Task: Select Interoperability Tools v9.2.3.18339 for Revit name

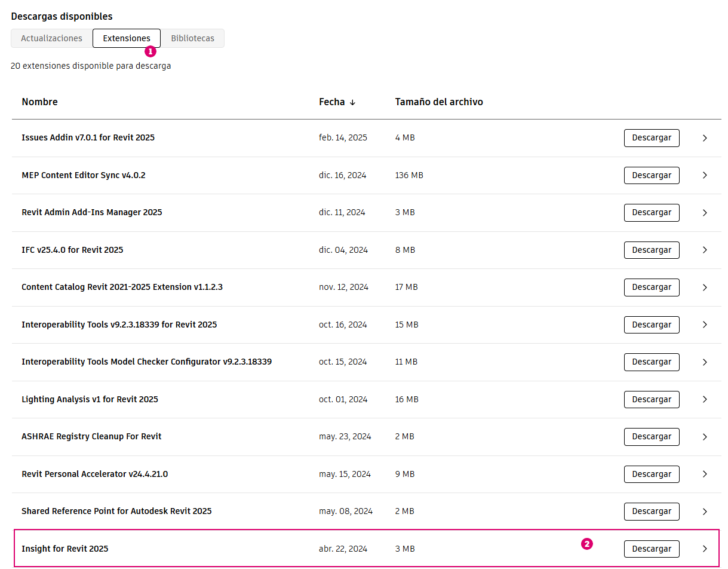Action: pyautogui.click(x=119, y=325)
